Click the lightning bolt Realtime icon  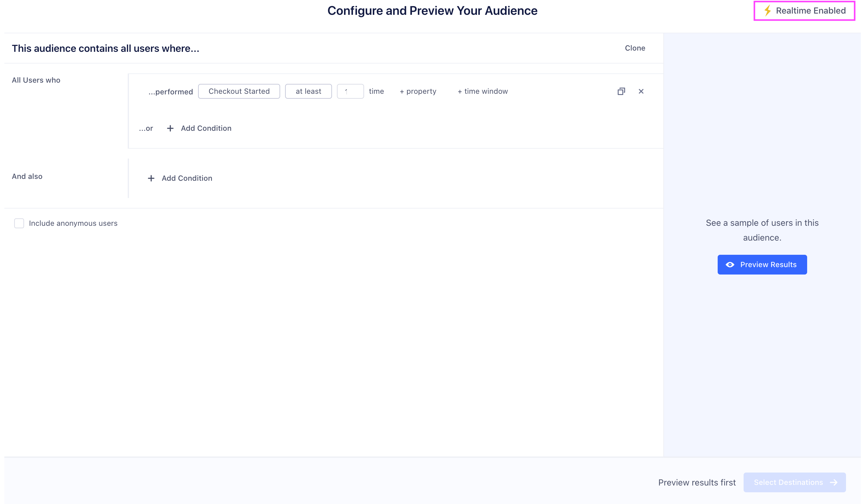(767, 11)
